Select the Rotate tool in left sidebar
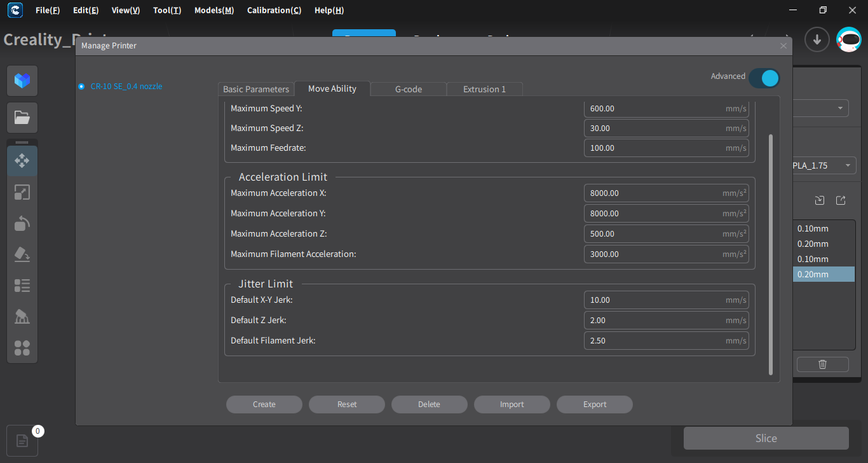This screenshot has width=868, height=463. 22,223
